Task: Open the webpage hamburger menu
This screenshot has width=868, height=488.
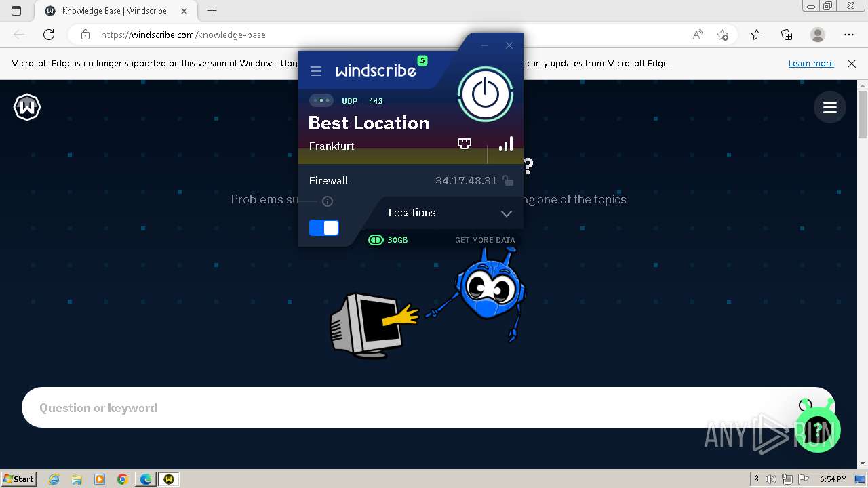Action: tap(829, 107)
